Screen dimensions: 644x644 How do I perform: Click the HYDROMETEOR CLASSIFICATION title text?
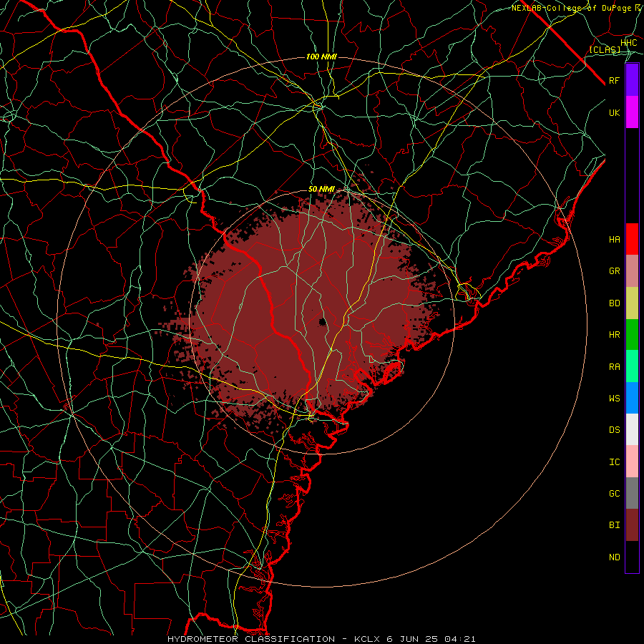click(x=251, y=639)
